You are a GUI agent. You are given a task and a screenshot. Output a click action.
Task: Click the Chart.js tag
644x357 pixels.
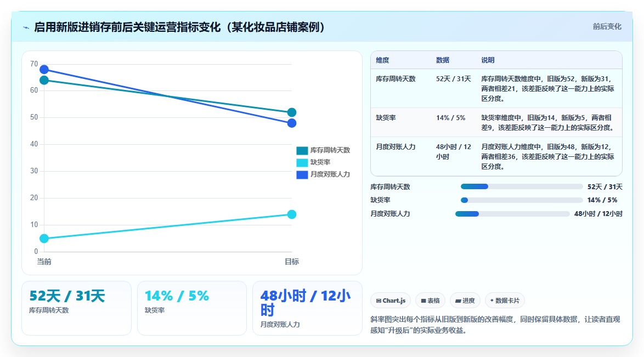[391, 301]
